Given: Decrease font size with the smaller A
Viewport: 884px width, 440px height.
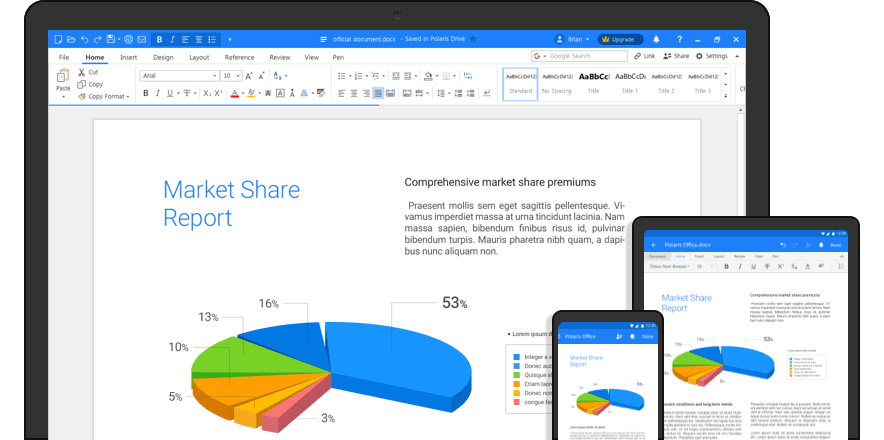Looking at the screenshot, I should (262, 76).
